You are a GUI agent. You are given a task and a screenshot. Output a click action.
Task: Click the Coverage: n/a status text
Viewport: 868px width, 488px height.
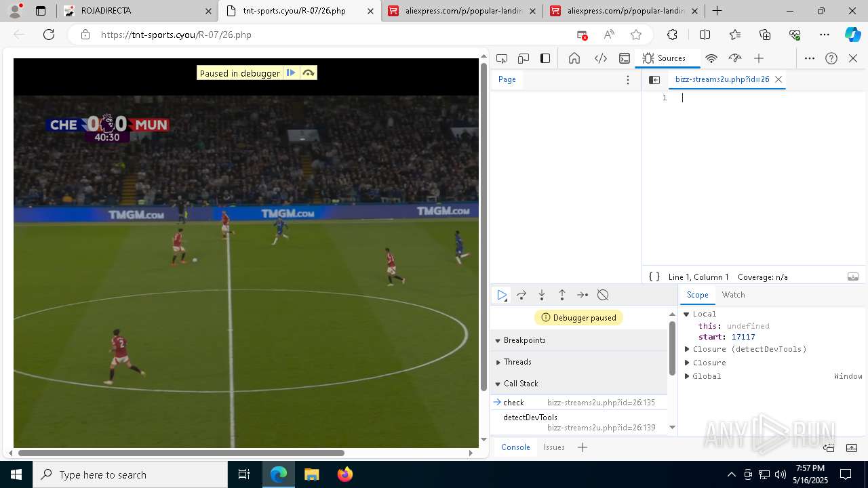pyautogui.click(x=763, y=277)
